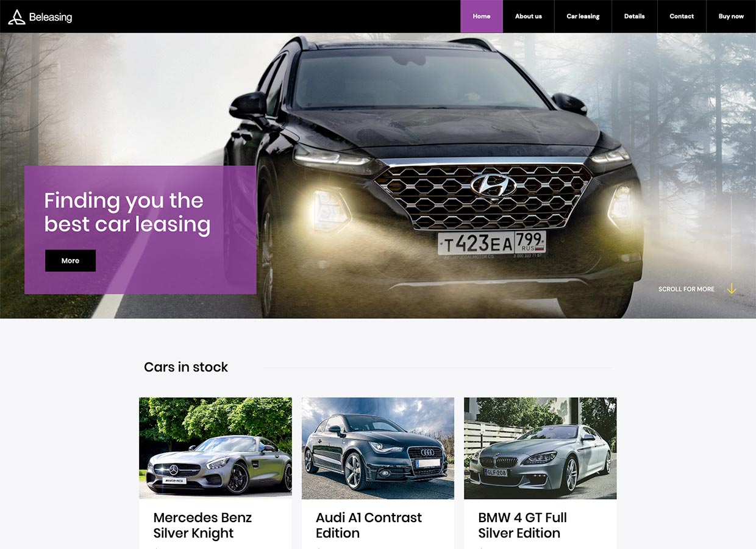Open the Details navigation item

[634, 16]
